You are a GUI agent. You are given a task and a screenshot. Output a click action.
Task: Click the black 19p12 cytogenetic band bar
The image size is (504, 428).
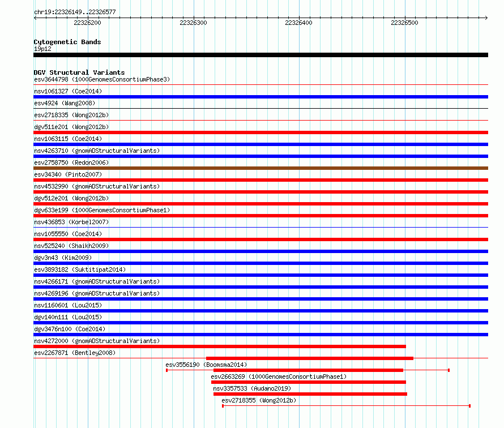260,55
